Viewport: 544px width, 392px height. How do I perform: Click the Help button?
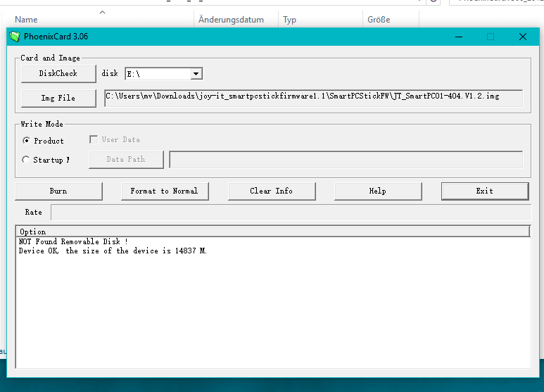[378, 191]
